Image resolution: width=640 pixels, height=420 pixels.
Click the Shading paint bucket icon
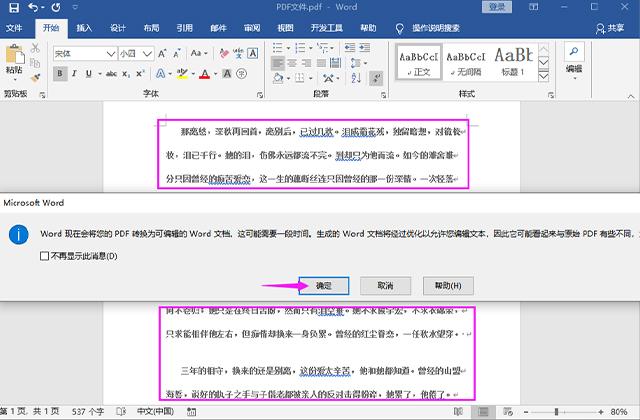278,78
